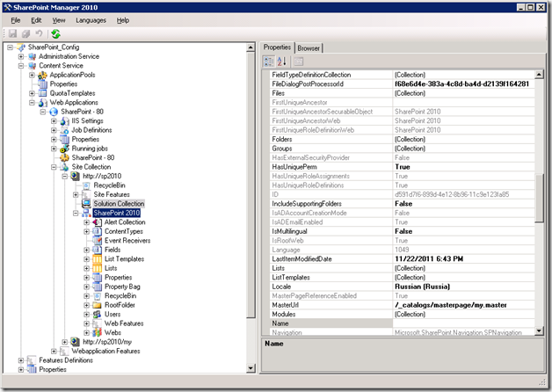Screen dimensions: 552x392
Task: Expand the ApplicationPools node
Action: click(32, 75)
